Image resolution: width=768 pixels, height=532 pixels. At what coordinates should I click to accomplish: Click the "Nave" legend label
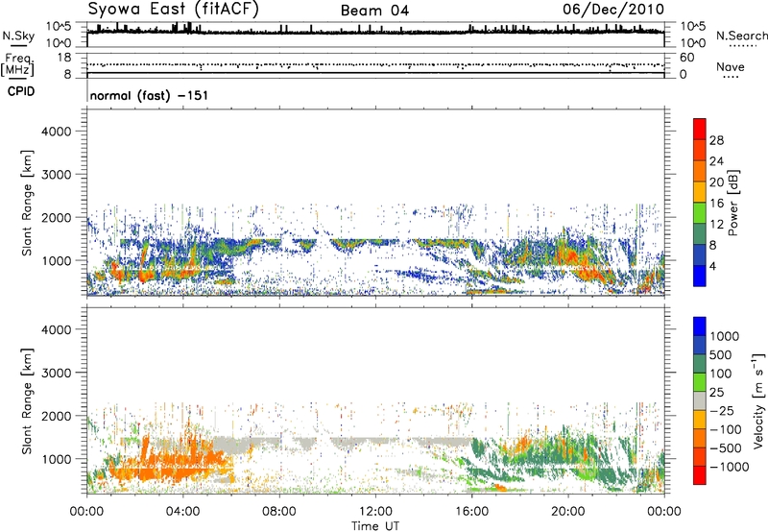tap(730, 66)
